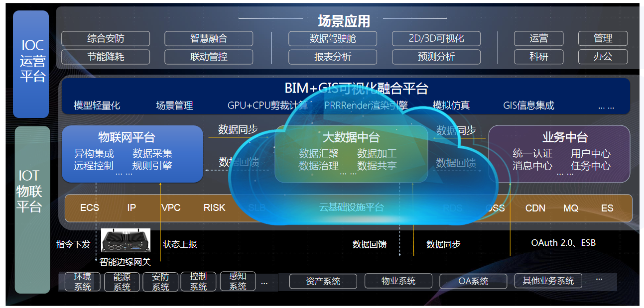644x308 pixels.
Task: Click the 管理 box
Action: pyautogui.click(x=603, y=38)
